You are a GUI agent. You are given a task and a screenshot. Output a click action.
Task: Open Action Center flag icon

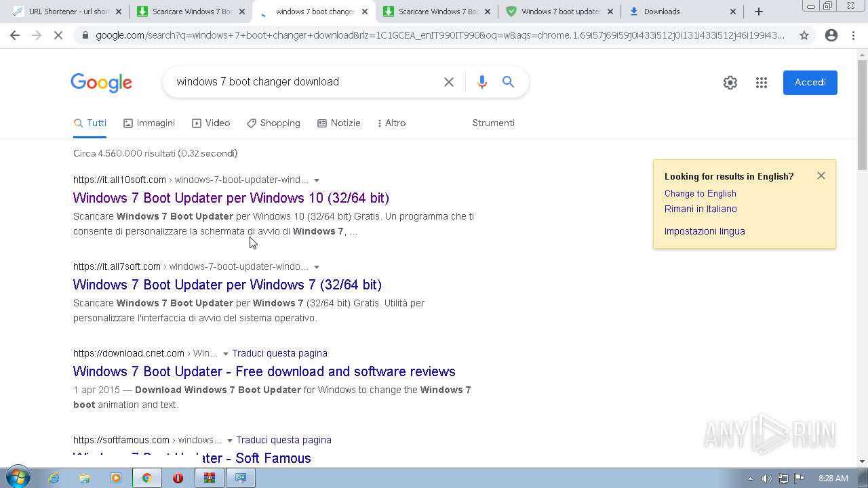pyautogui.click(x=800, y=479)
